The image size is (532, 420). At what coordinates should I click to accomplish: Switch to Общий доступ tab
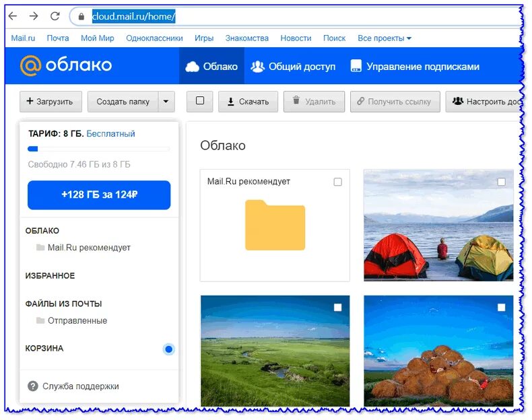click(293, 67)
